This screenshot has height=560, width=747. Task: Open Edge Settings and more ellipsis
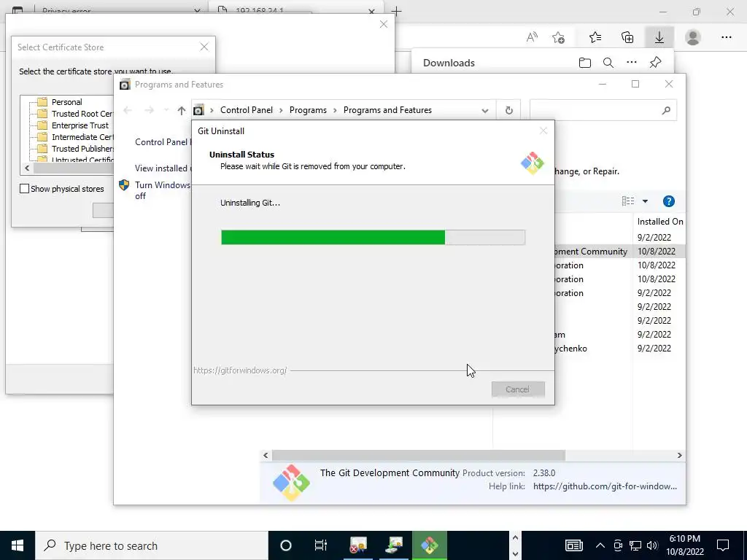click(726, 37)
